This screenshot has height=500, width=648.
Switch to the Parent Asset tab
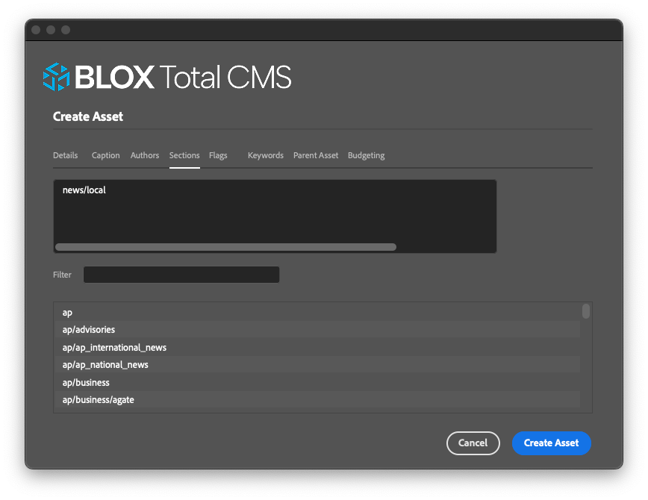point(316,156)
